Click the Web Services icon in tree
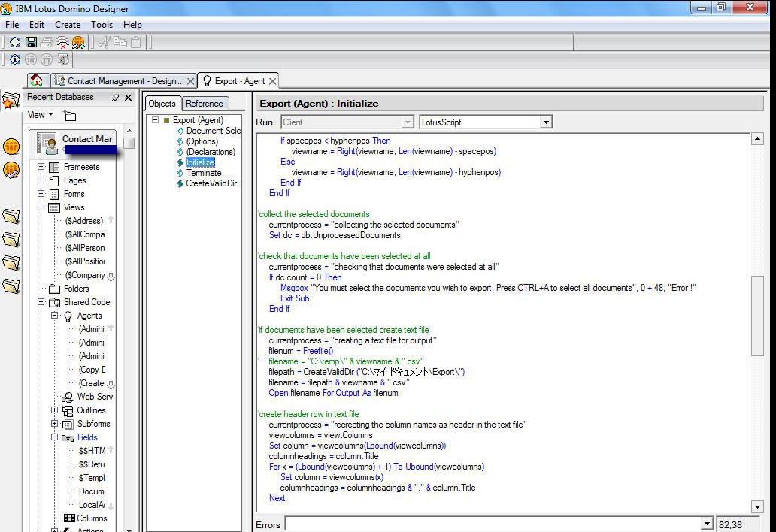This screenshot has height=532, width=776. pyautogui.click(x=68, y=397)
